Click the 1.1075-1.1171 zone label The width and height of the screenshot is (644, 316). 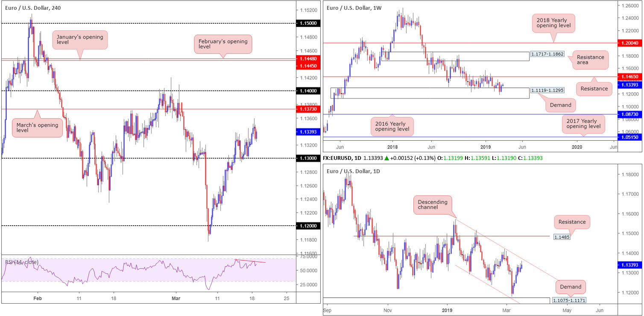[x=569, y=301]
